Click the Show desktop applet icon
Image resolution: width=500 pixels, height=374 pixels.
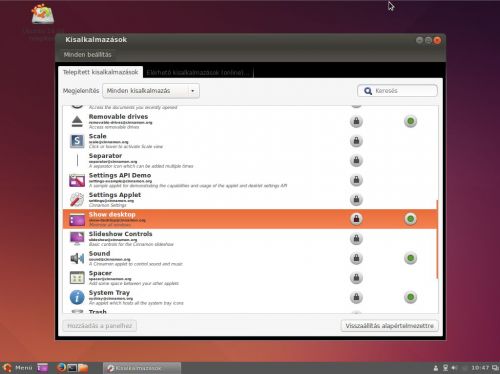tap(77, 219)
